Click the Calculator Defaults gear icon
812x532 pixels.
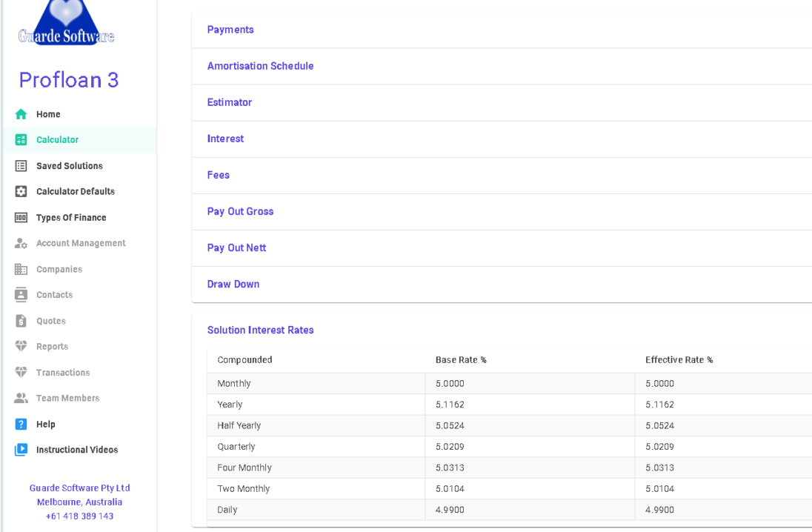[21, 191]
